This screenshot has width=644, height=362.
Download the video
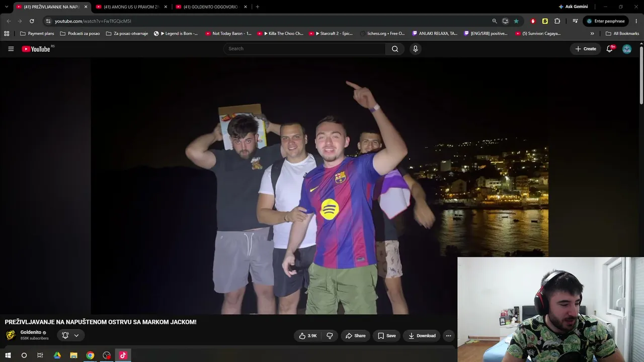[x=422, y=336]
